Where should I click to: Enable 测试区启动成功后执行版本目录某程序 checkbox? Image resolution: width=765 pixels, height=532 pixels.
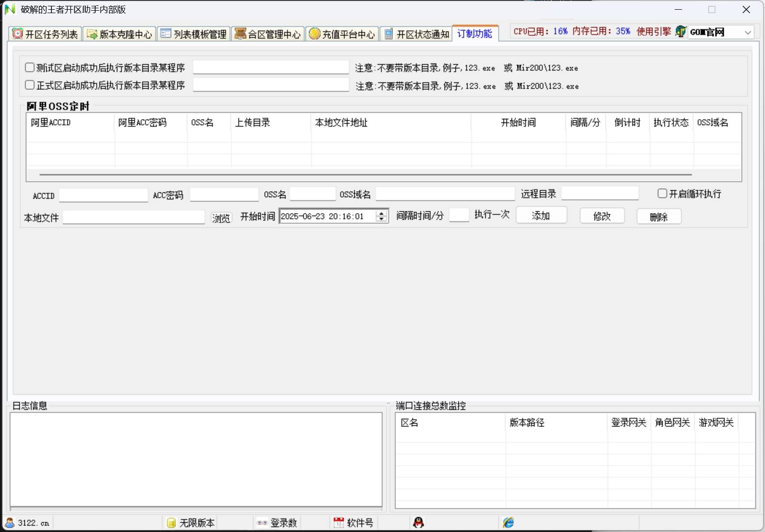pyautogui.click(x=30, y=67)
